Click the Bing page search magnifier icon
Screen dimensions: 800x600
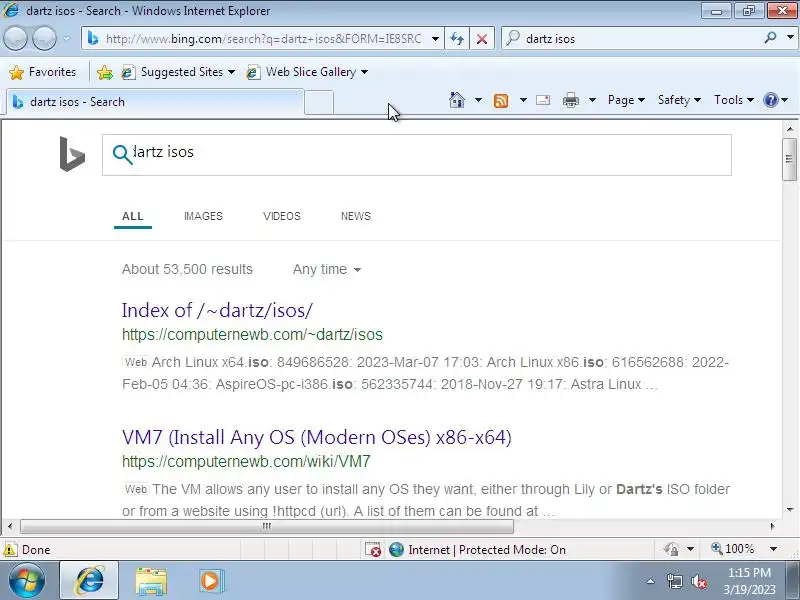pyautogui.click(x=122, y=154)
